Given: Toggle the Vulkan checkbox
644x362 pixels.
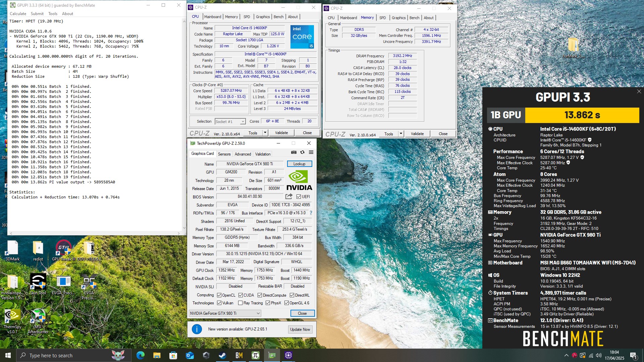Looking at the screenshot, I should pyautogui.click(x=219, y=303).
